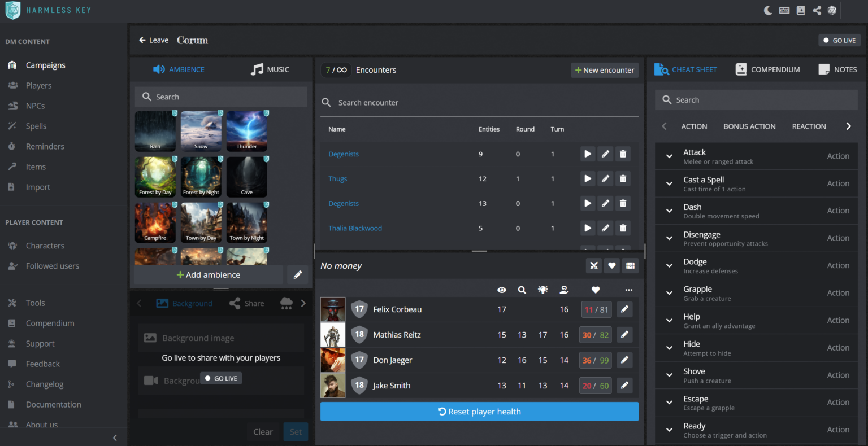Switch to the Music tab
The height and width of the screenshot is (446, 868).
(x=270, y=69)
